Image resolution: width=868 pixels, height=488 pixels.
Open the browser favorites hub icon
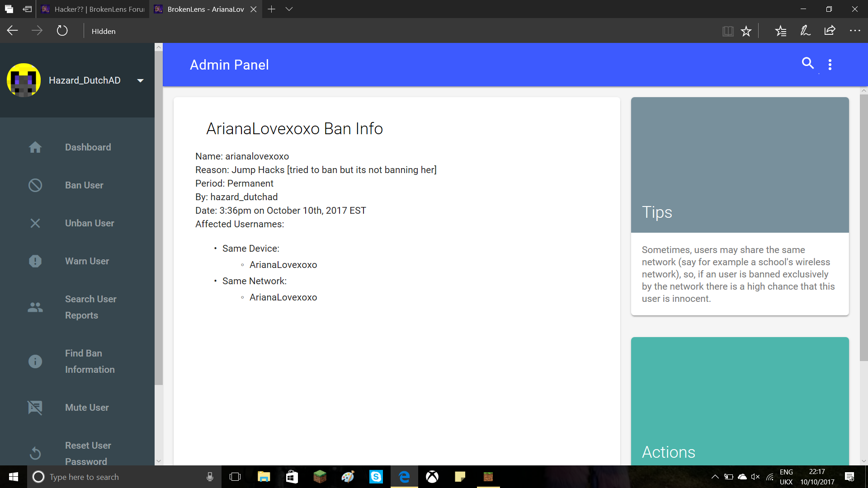pos(781,31)
